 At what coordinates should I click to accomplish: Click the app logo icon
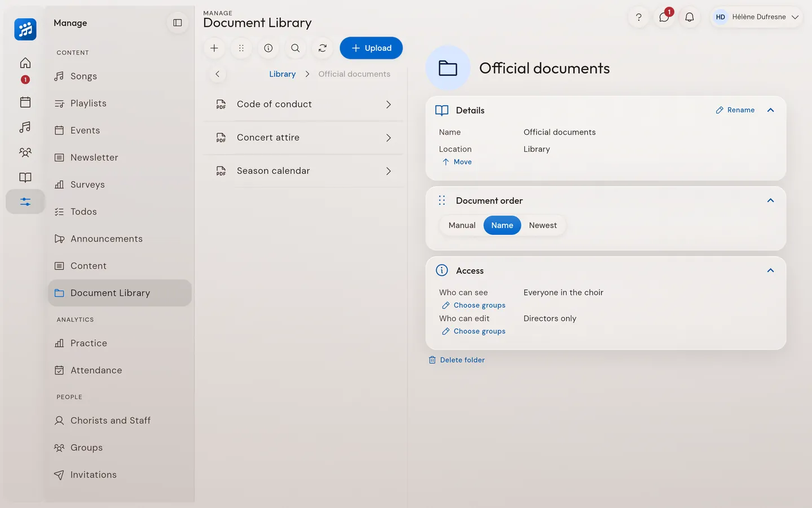[25, 29]
